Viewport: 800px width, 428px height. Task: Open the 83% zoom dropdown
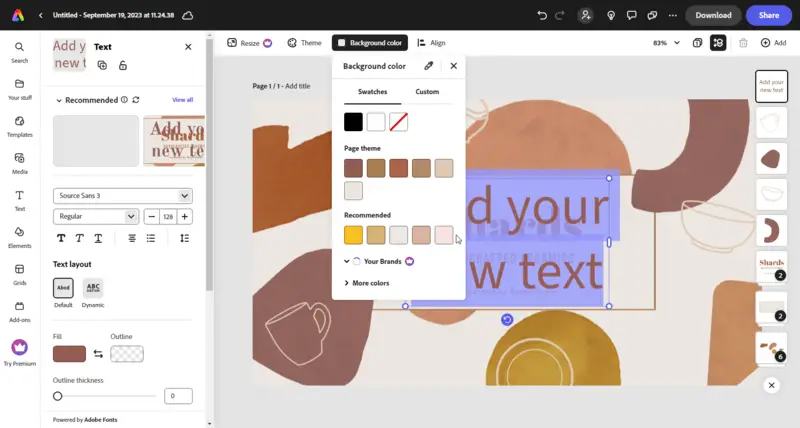(x=666, y=43)
